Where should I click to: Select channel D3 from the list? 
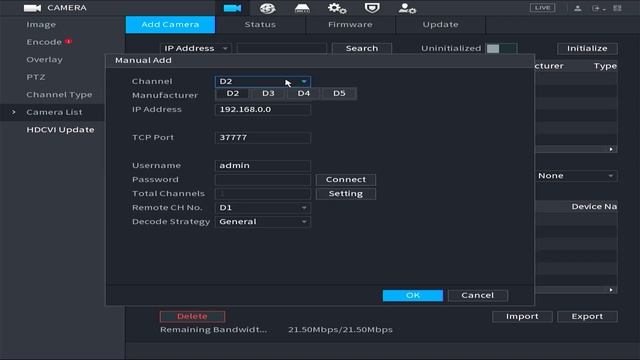pos(268,93)
